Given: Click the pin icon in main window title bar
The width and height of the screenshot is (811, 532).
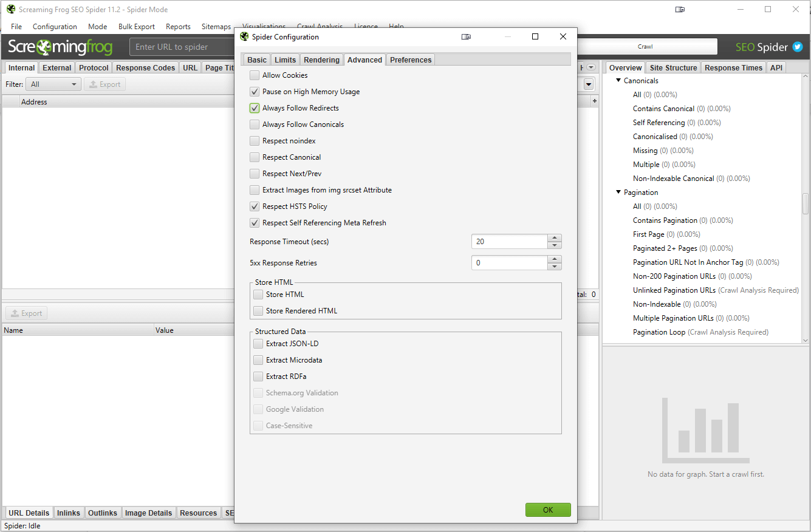Looking at the screenshot, I should pos(680,9).
